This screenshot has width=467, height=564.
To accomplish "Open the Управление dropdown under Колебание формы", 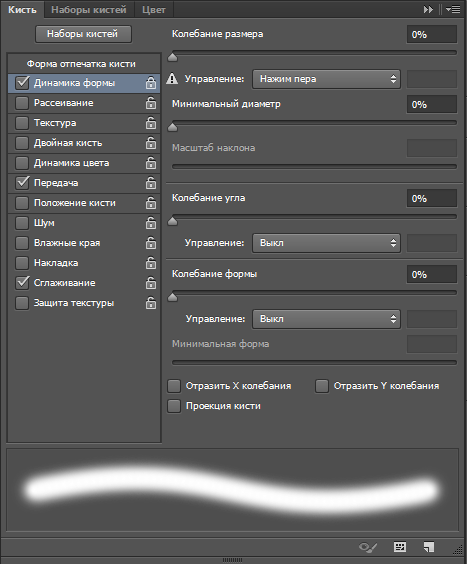I will click(x=326, y=319).
